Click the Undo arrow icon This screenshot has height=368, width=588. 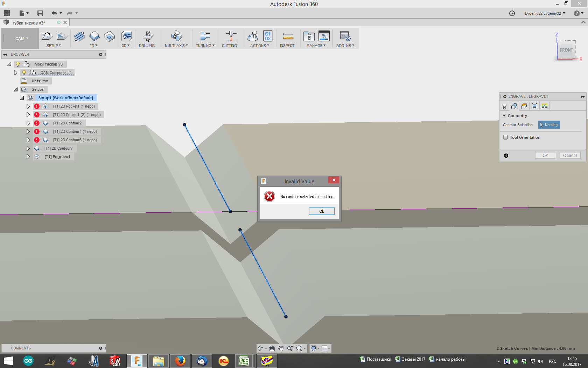tap(54, 13)
